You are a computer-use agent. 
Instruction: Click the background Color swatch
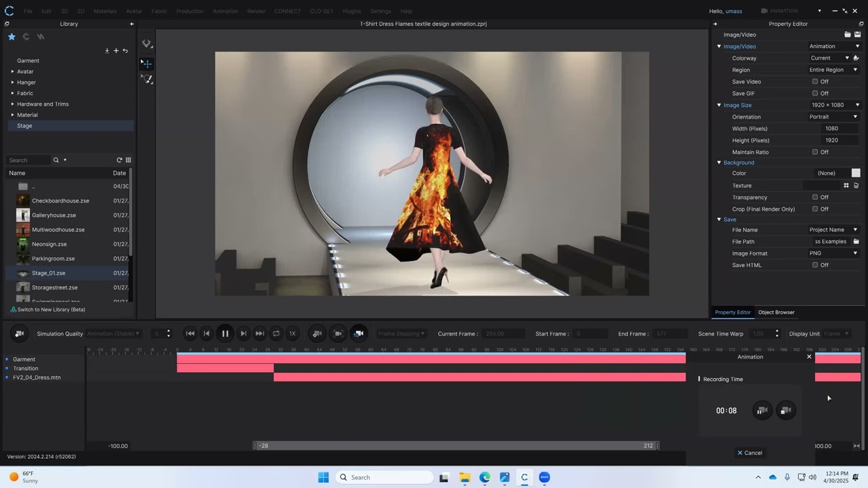pyautogui.click(x=856, y=174)
